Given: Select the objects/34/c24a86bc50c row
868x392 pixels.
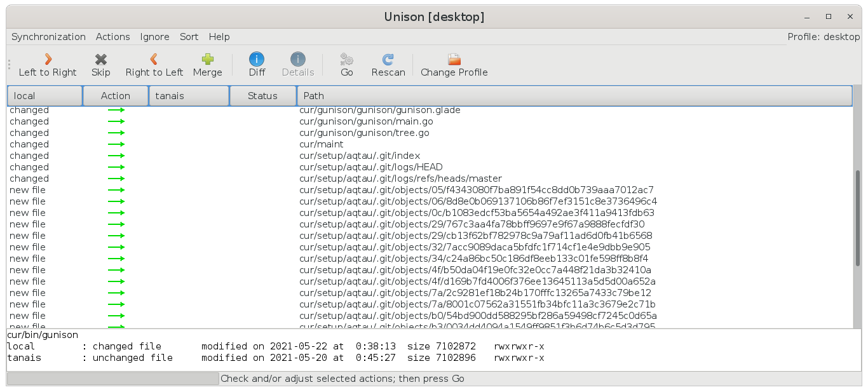Looking at the screenshot, I should pyautogui.click(x=430, y=259).
